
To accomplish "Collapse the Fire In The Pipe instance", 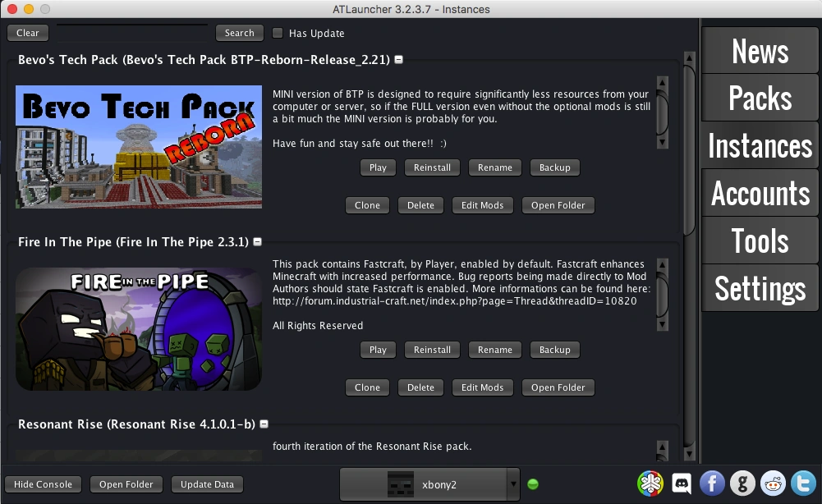I will [257, 242].
